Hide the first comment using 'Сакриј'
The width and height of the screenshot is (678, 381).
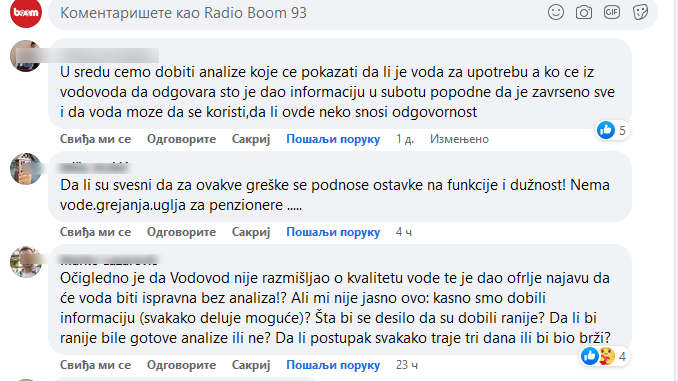251,139
